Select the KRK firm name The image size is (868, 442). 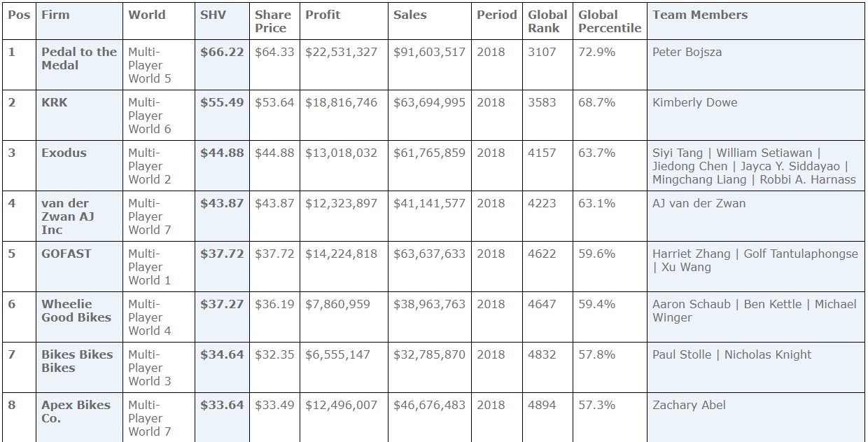click(55, 102)
